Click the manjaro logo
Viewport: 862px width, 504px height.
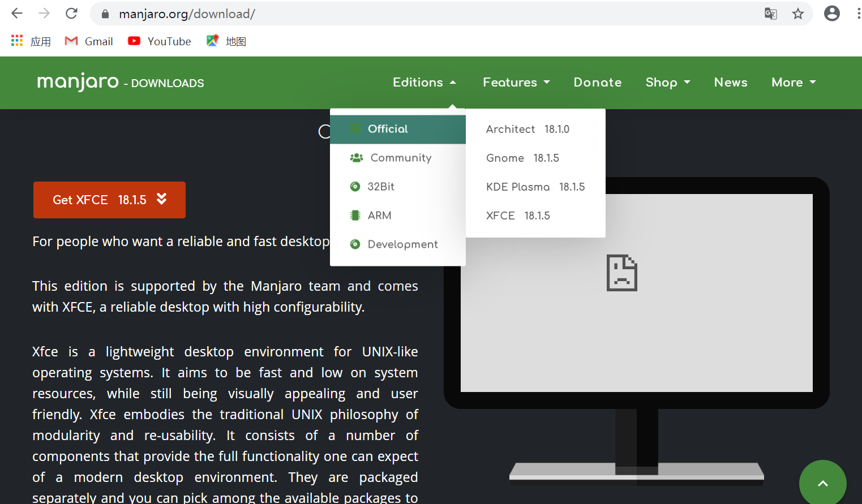(78, 82)
